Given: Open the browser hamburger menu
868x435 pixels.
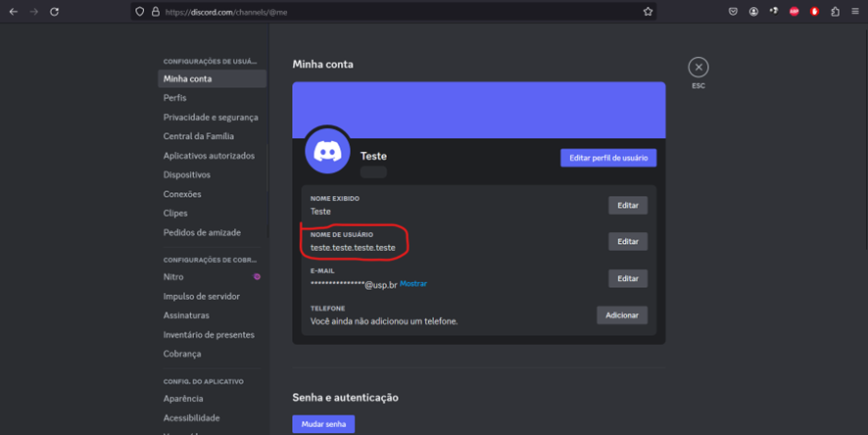Looking at the screenshot, I should pyautogui.click(x=854, y=12).
